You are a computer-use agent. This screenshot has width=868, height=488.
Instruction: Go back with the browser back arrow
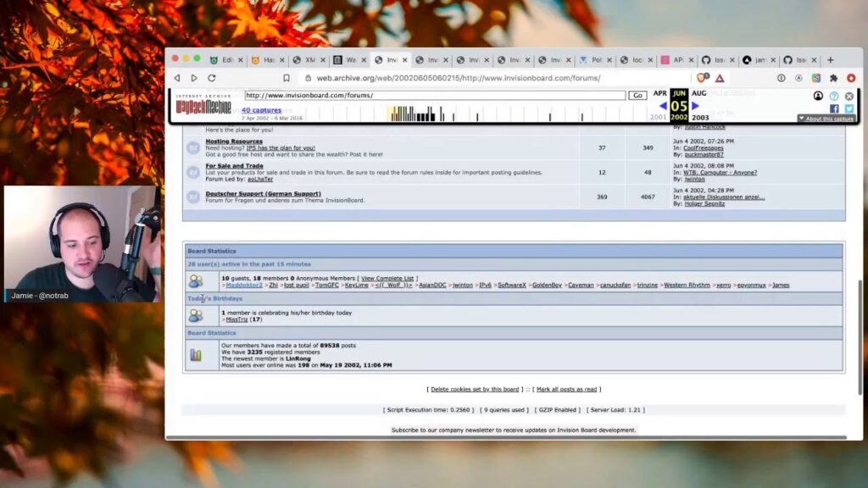(x=177, y=78)
